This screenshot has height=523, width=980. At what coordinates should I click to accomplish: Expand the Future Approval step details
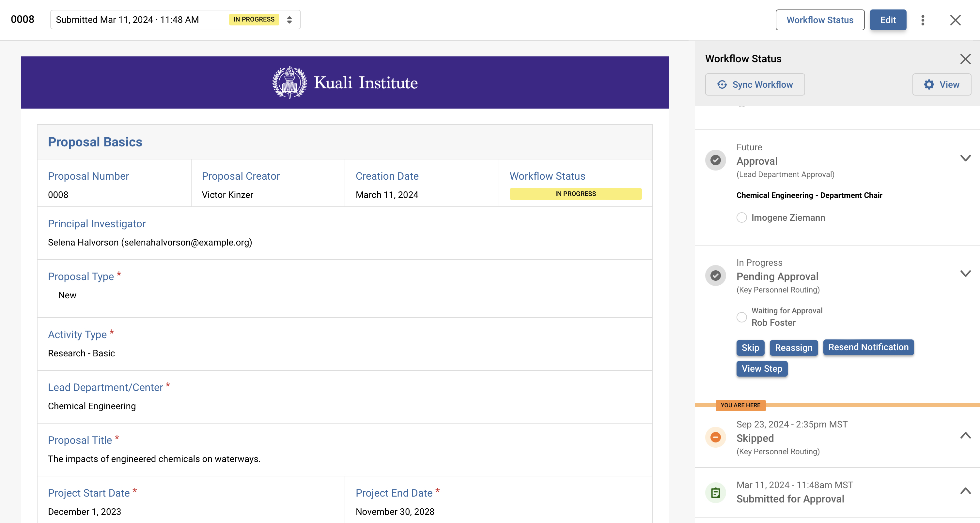(x=965, y=158)
